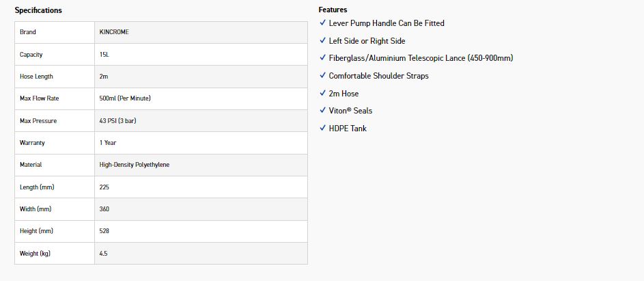Click the High-Density Polyethylene material value
Image resolution: width=644 pixels, height=281 pixels.
[x=134, y=165]
